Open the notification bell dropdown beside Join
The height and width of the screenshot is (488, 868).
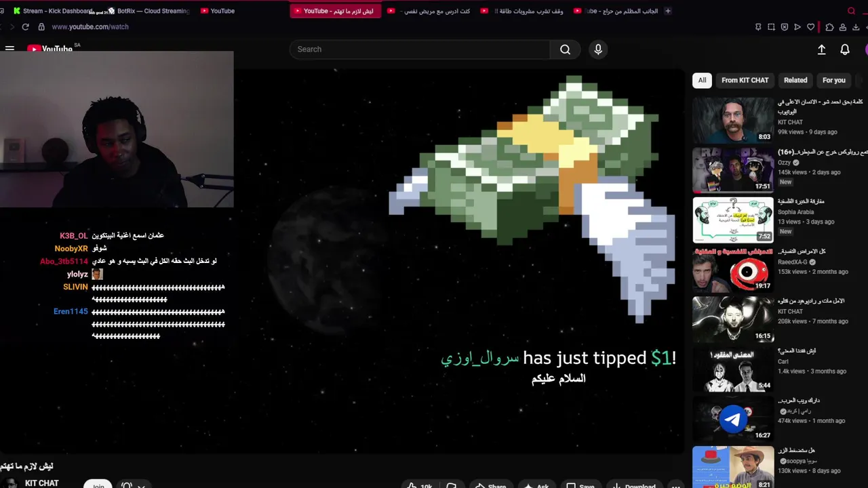(133, 485)
